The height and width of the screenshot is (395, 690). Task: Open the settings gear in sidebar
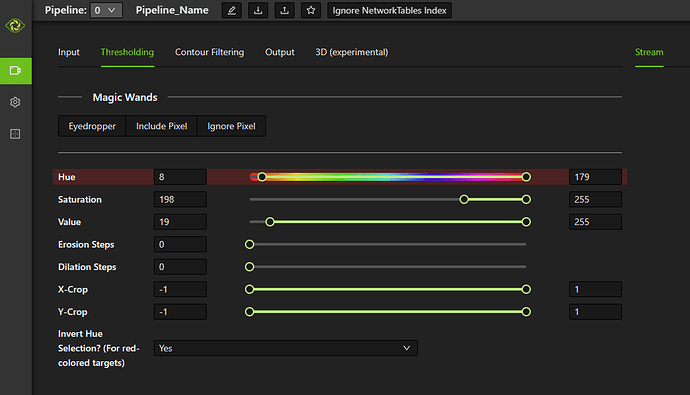[x=15, y=102]
